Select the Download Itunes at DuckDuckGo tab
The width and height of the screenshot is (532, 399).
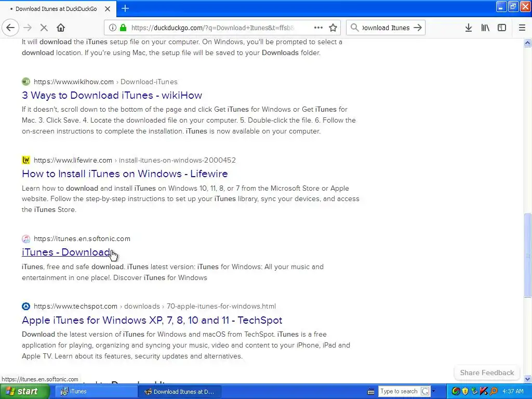[x=56, y=9]
